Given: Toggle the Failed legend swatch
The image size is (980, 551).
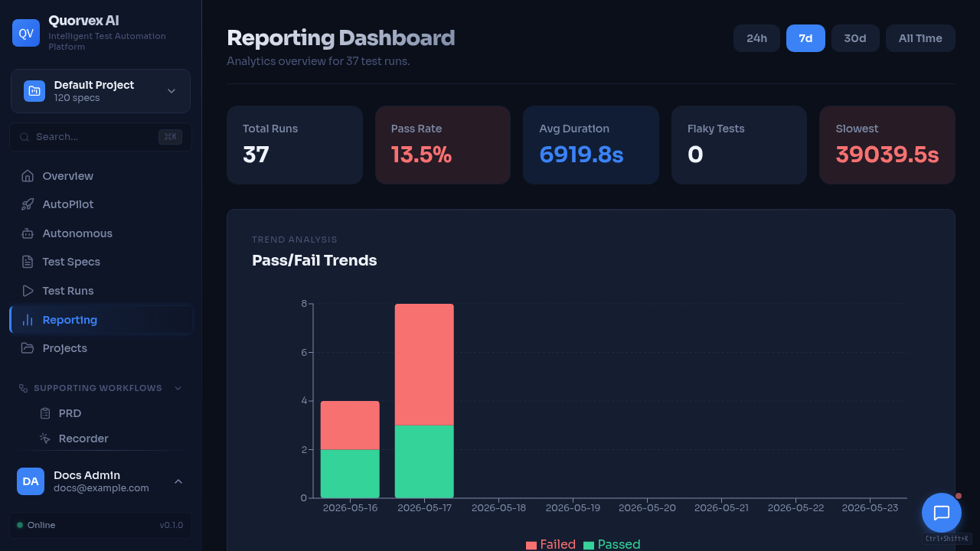Looking at the screenshot, I should tap(531, 545).
